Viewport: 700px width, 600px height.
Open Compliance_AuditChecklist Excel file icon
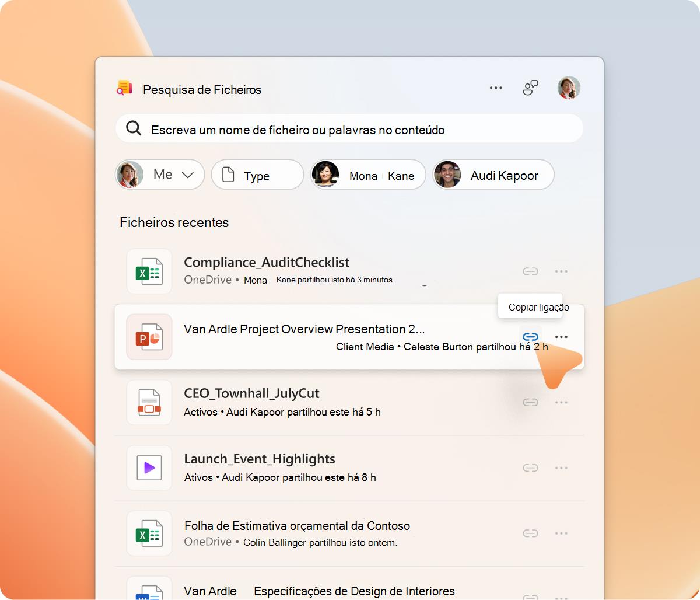149,271
